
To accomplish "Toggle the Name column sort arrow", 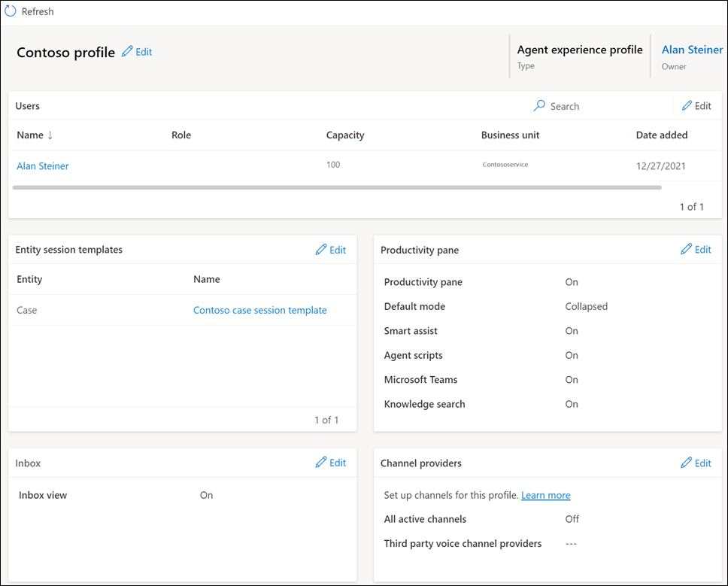I will point(50,135).
